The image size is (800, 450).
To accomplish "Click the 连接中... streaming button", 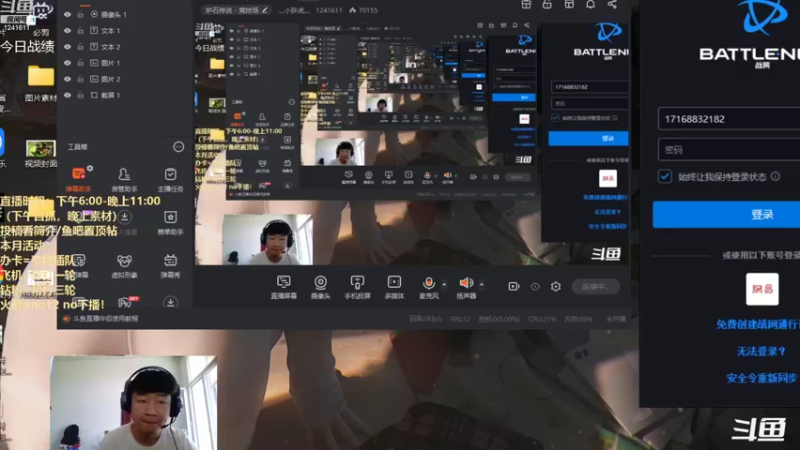I will 596,287.
